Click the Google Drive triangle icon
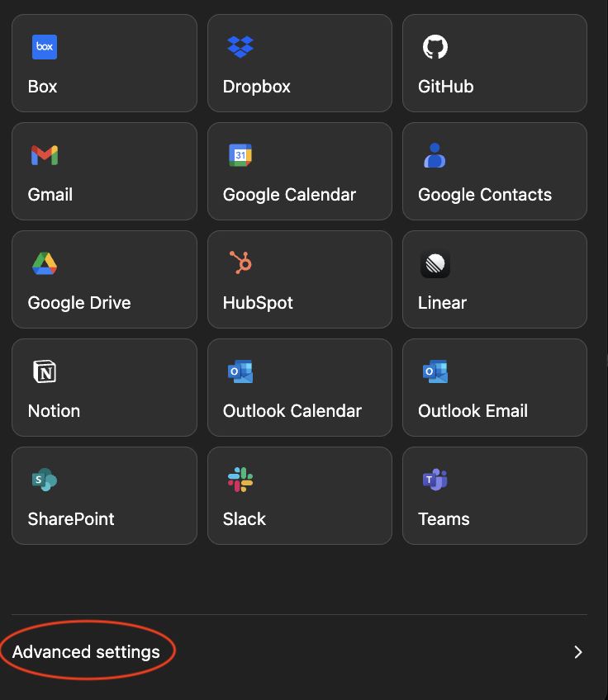 45,263
